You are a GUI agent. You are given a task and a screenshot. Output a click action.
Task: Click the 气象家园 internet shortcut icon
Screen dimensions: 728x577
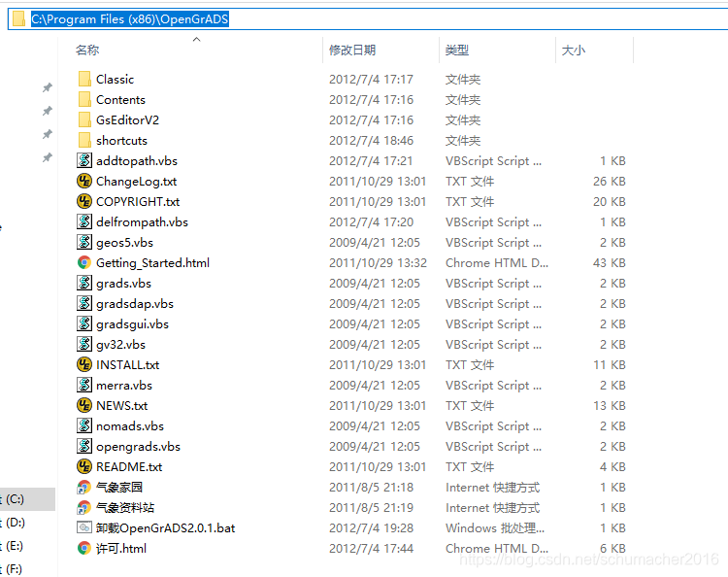click(84, 488)
